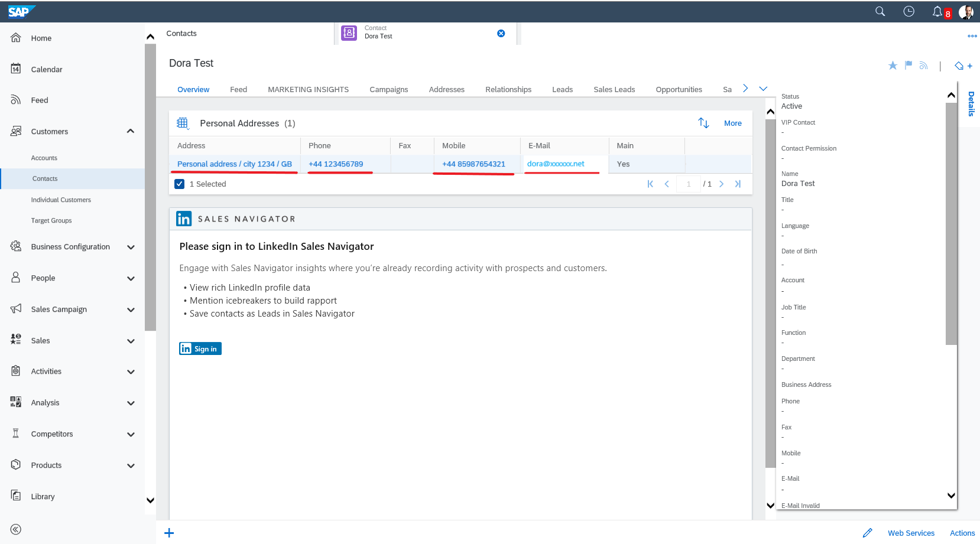980x544 pixels.
Task: Sort the Personal Addresses table
Action: [x=703, y=123]
